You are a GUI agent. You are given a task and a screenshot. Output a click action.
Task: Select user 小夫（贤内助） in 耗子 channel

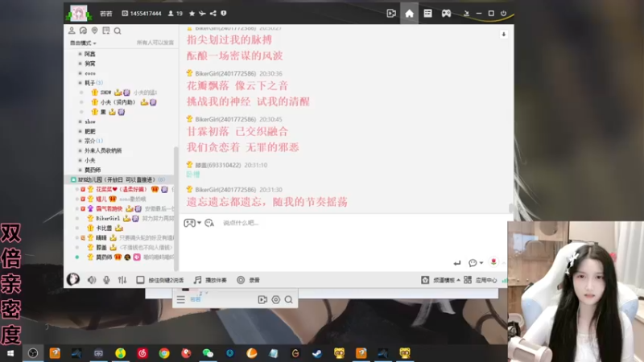pyautogui.click(x=118, y=102)
